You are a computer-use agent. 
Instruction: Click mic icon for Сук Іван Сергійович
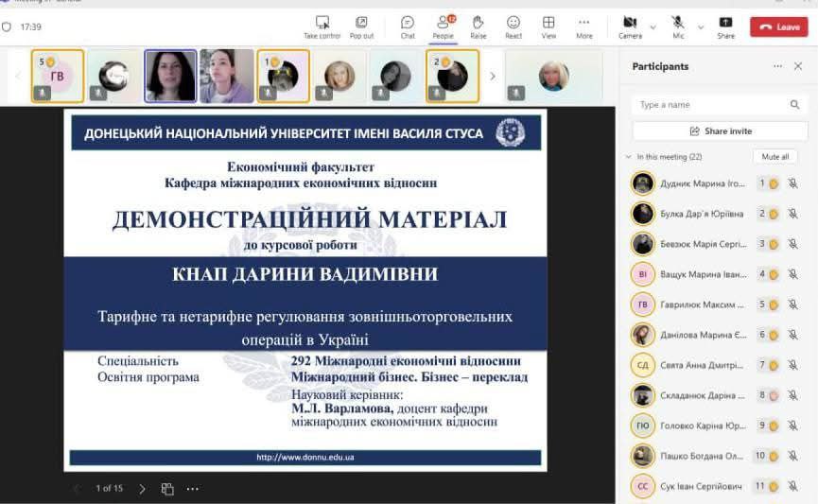[793, 486]
